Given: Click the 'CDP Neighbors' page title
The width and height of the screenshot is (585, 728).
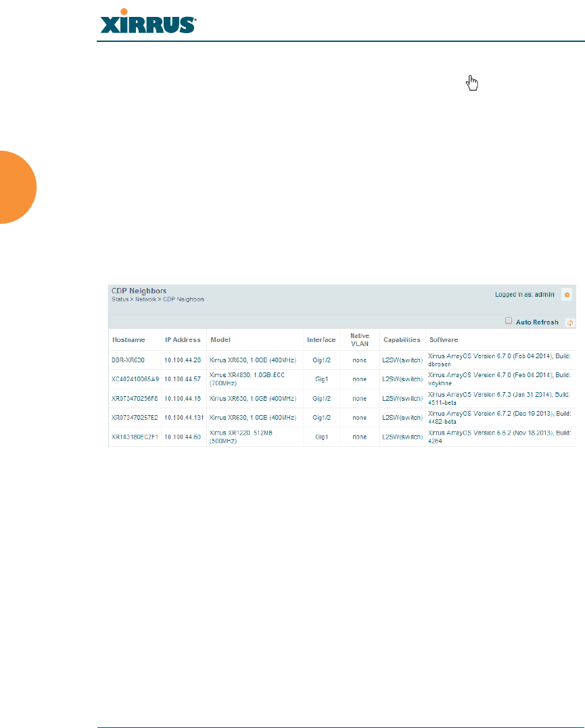Looking at the screenshot, I should click(139, 291).
